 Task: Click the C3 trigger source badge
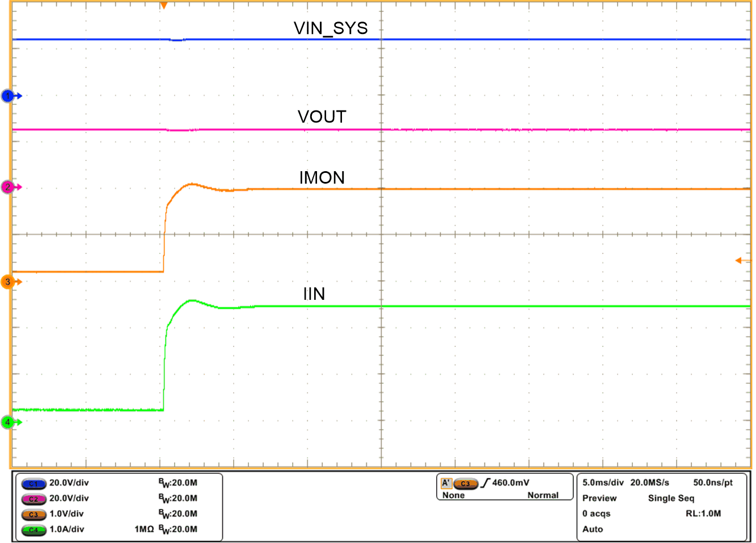click(x=466, y=483)
